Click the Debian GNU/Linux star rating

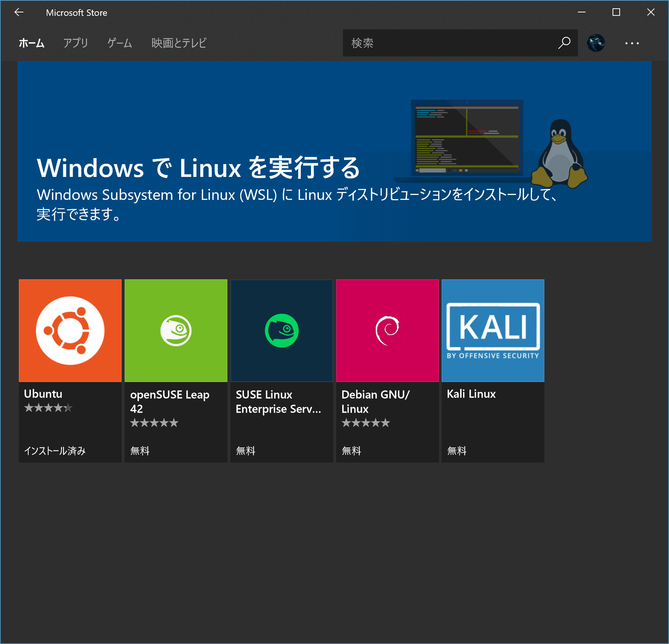tap(366, 423)
